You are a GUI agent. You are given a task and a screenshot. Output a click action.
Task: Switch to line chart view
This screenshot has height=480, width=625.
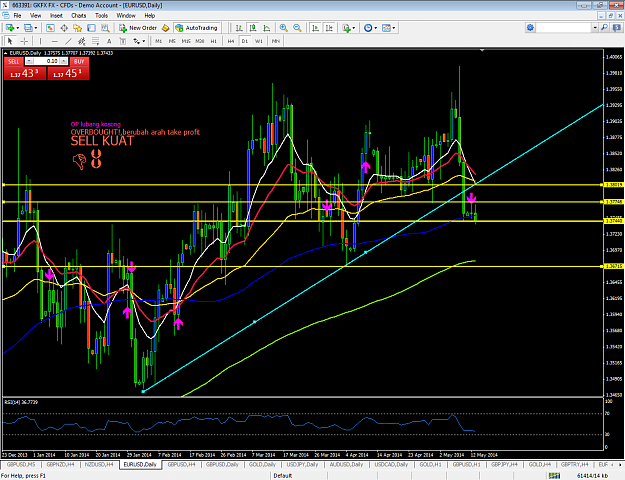point(267,28)
